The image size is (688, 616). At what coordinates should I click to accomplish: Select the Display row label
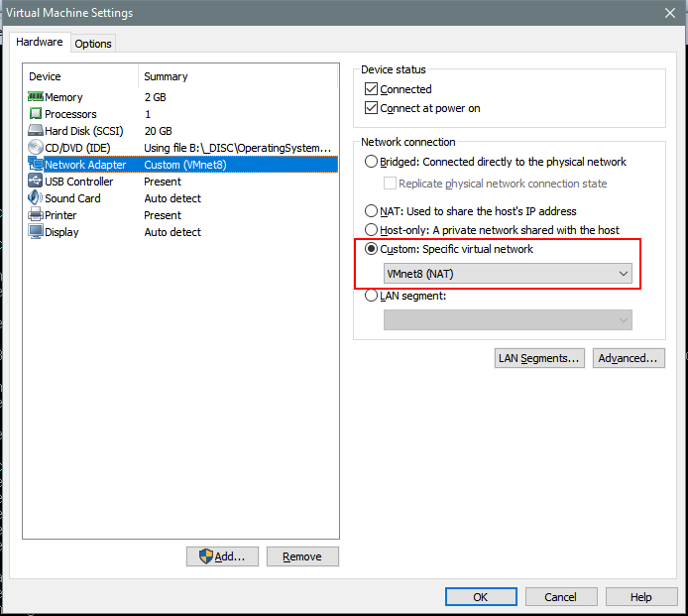[61, 232]
